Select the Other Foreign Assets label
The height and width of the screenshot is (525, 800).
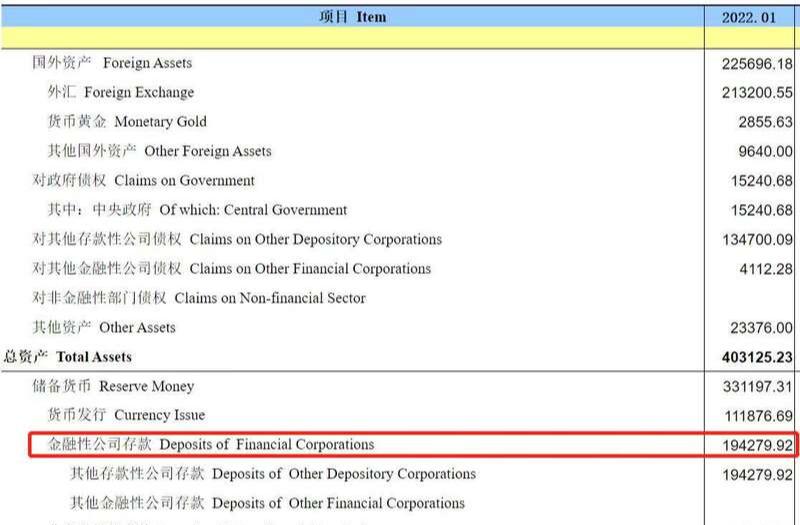[x=159, y=151]
